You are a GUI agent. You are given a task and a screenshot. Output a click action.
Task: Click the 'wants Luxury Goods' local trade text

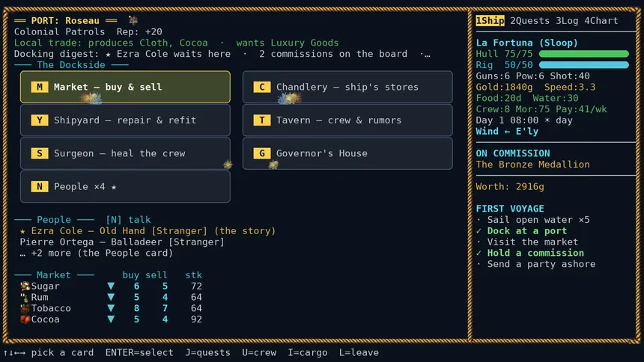point(287,43)
